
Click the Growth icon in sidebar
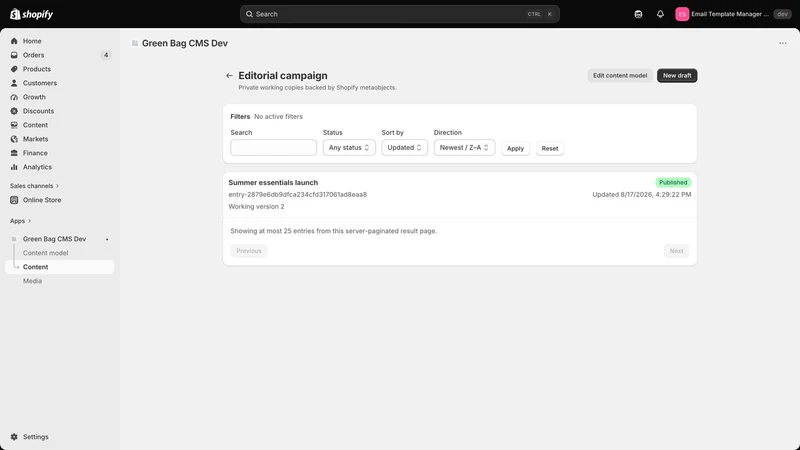(14, 97)
